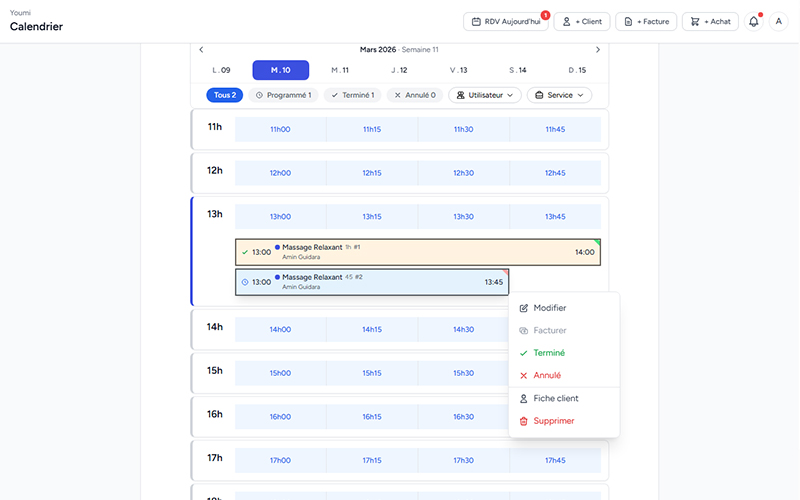
Task: Click the 11h30 time slot
Action: pos(463,129)
